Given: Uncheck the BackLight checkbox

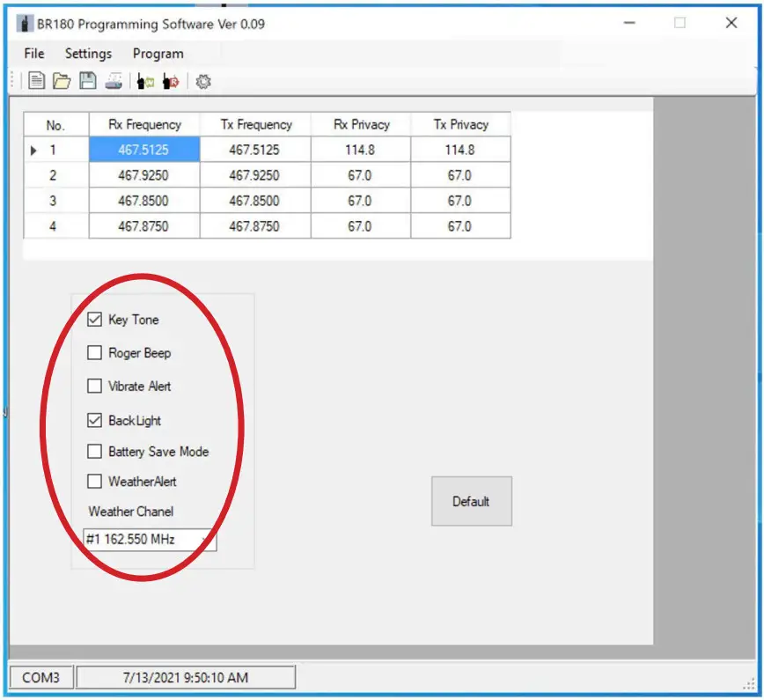Looking at the screenshot, I should click(94, 420).
